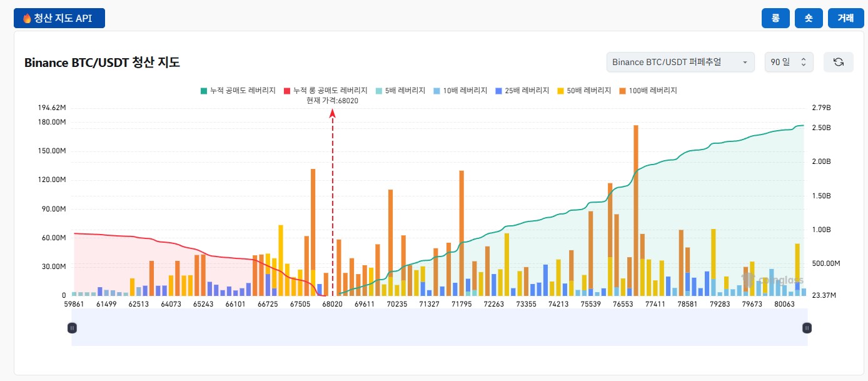Toggle 누적 롱 공매도 레버리지 legend series
This screenshot has height=381, width=868.
pyautogui.click(x=325, y=91)
